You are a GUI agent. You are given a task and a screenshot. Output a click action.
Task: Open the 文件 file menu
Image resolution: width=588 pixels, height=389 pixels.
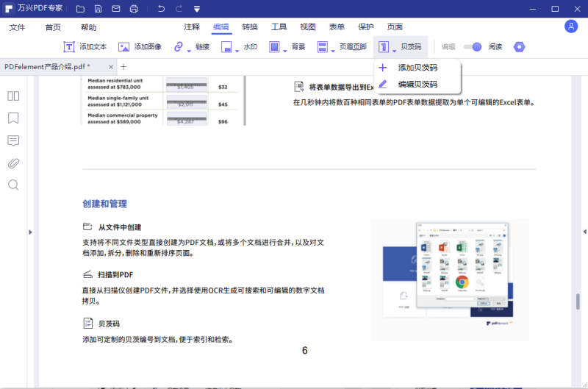pyautogui.click(x=17, y=27)
